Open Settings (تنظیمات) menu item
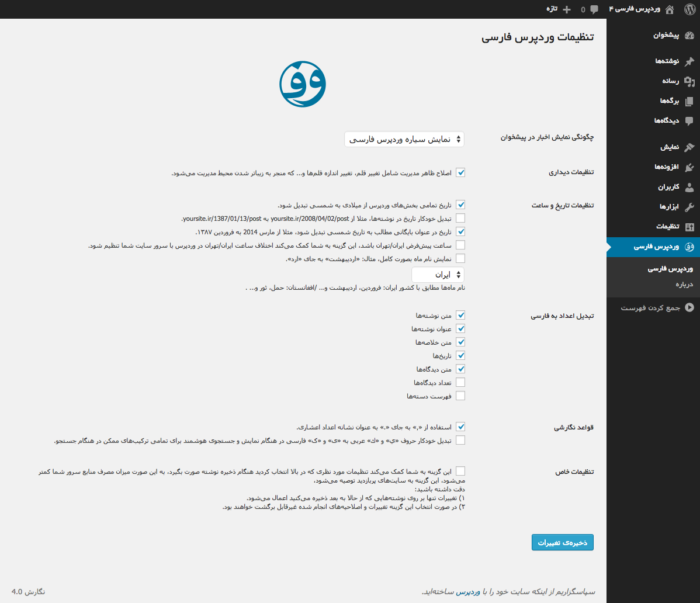The height and width of the screenshot is (603, 700). (653, 227)
